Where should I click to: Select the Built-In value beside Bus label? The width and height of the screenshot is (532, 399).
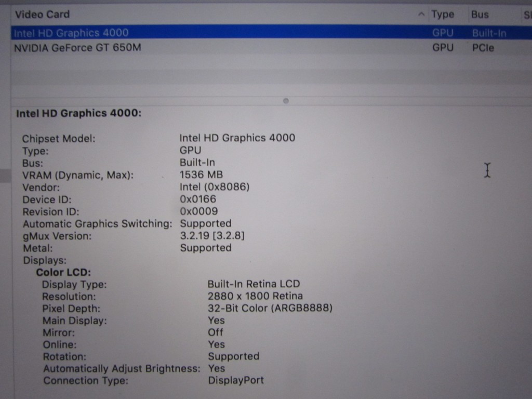point(197,163)
